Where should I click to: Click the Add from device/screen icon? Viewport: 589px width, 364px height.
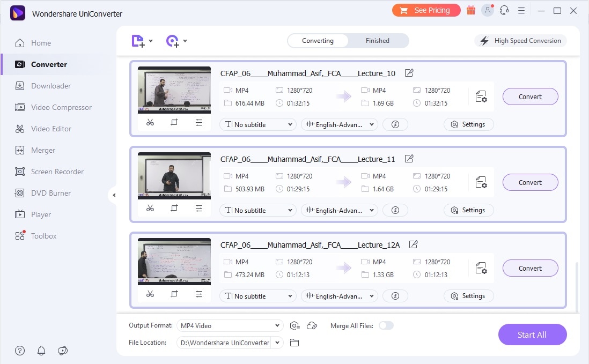172,41
